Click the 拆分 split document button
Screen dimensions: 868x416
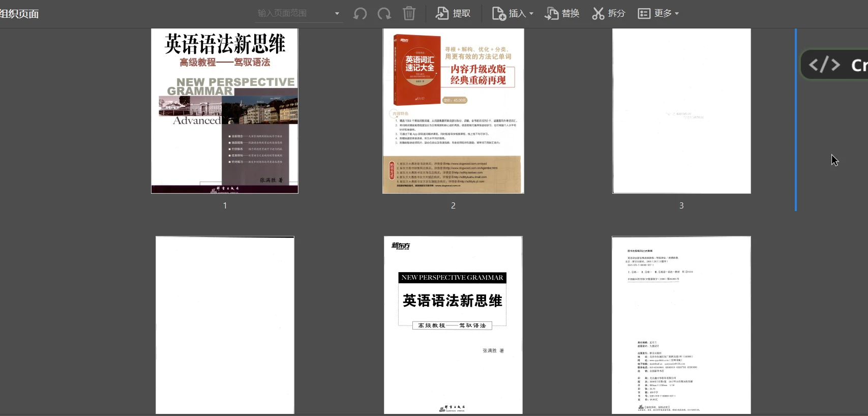click(x=609, y=13)
